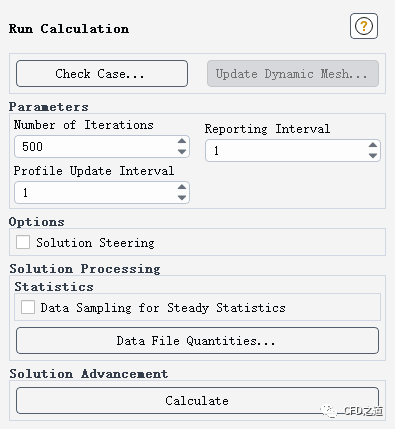Decrease Profile Update Interval with down arrow
This screenshot has height=429, width=395.
click(x=182, y=197)
